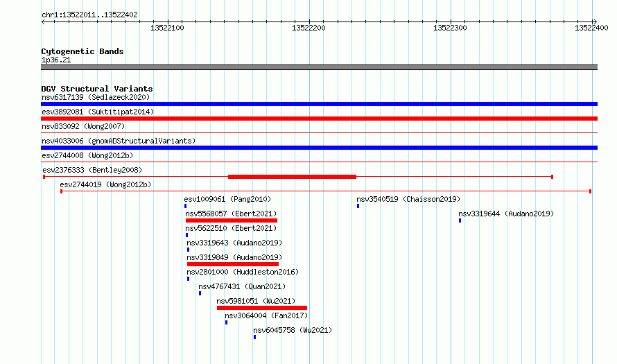Viewport: 617px width, 364px height.
Task: Open the DGV Structural Variants track title
Action: (97, 89)
